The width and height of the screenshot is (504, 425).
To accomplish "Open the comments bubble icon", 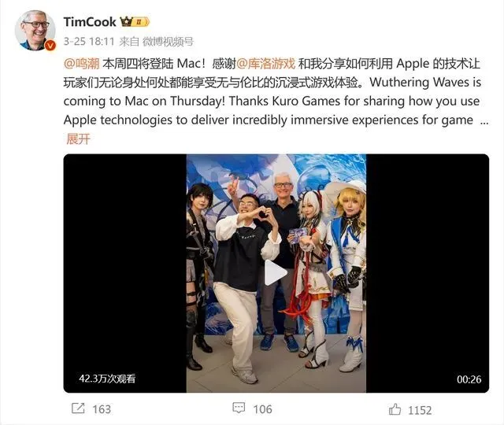I will pos(239,408).
